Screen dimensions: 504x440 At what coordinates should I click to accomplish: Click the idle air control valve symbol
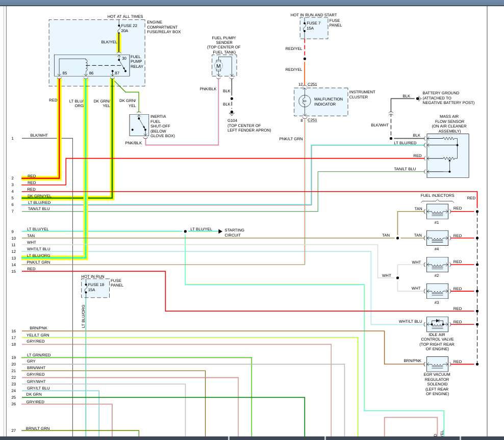tap(437, 324)
